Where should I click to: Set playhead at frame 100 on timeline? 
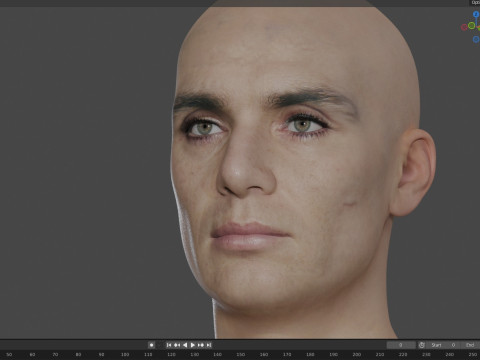[x=125, y=355]
